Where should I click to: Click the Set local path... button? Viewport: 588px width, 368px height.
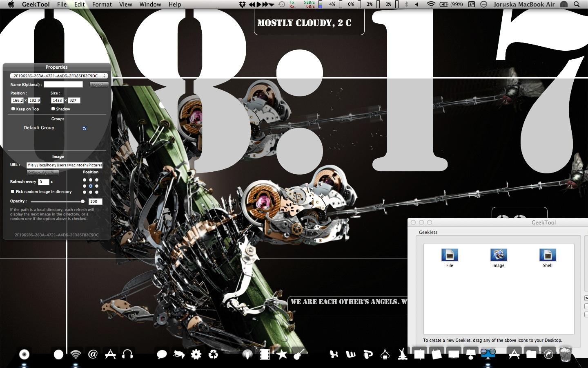point(43,173)
